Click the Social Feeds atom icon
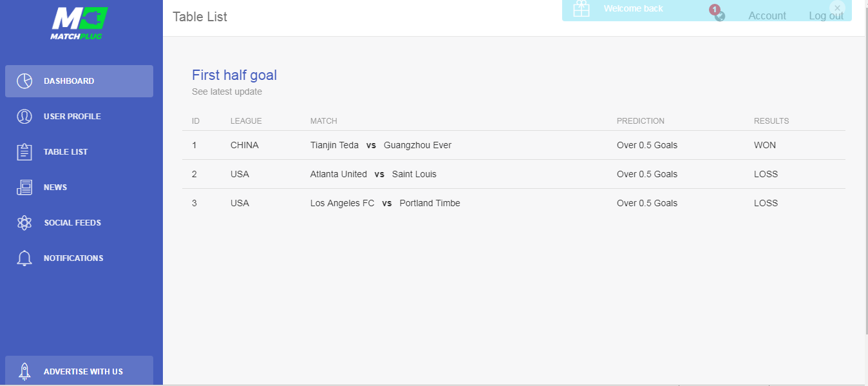Viewport: 868px width, 386px height. [x=24, y=223]
